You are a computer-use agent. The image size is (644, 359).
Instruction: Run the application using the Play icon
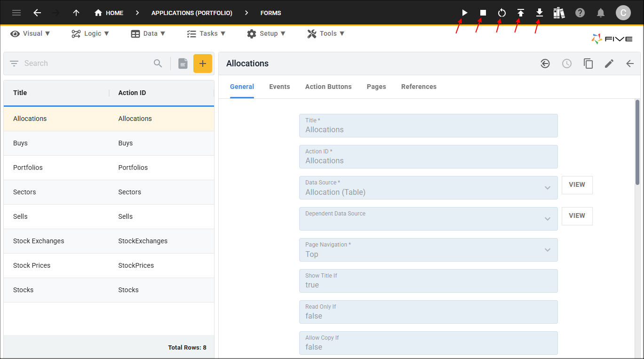pyautogui.click(x=464, y=13)
